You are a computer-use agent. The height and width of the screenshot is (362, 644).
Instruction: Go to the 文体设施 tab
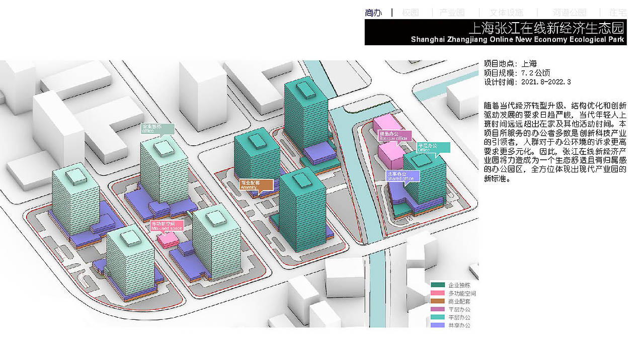[507, 13]
